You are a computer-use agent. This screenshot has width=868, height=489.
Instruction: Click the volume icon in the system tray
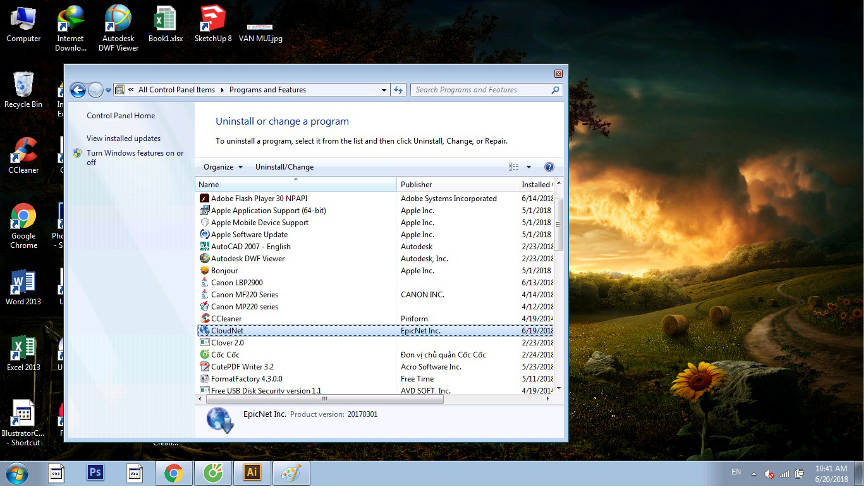(x=770, y=474)
